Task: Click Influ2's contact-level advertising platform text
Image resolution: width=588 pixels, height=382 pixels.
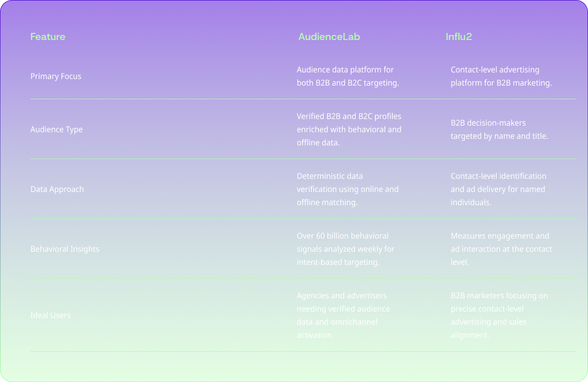Action: click(501, 76)
